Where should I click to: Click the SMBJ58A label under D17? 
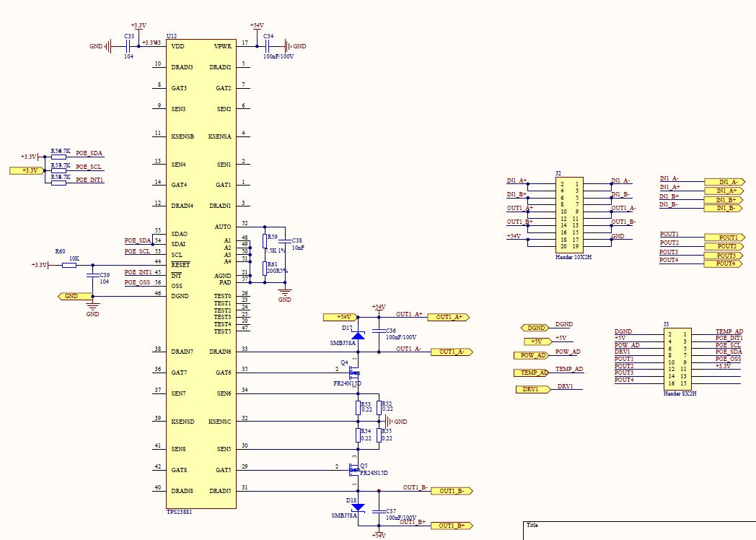(343, 343)
